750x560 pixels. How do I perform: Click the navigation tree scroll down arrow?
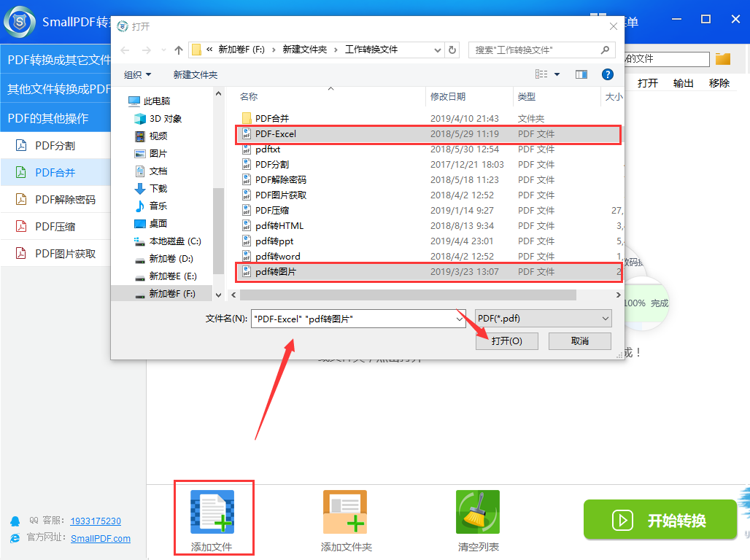(x=218, y=295)
